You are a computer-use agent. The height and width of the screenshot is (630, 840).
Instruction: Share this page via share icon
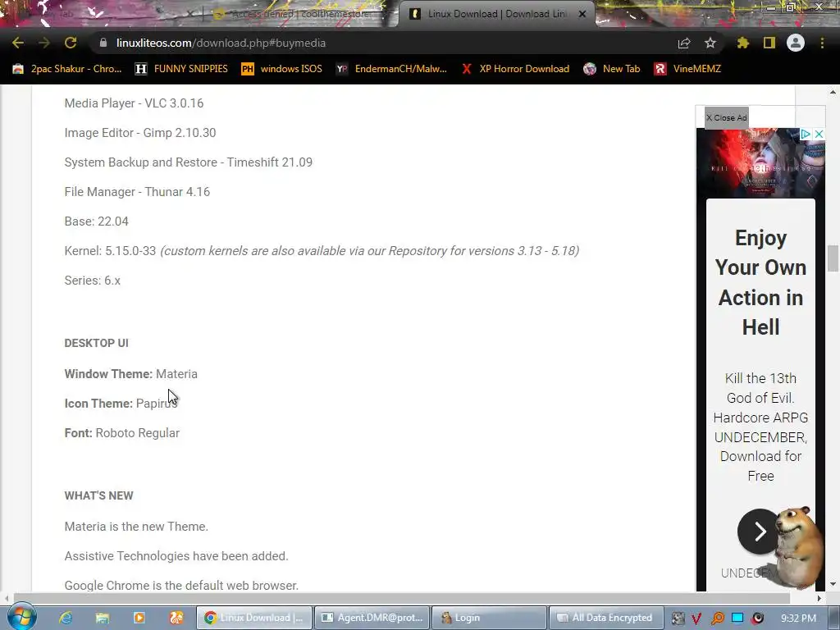(x=684, y=43)
